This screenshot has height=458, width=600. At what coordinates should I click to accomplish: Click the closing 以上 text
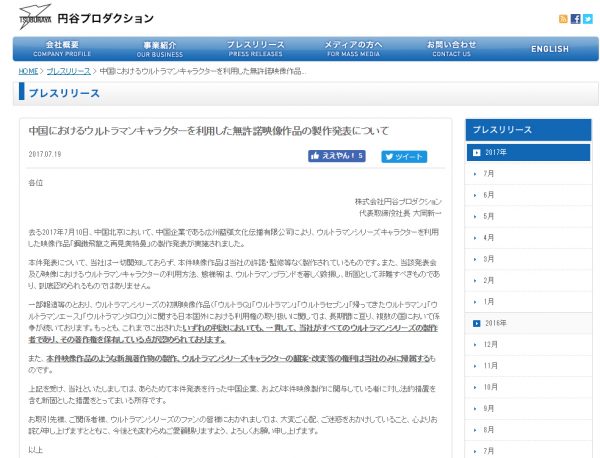[36, 450]
